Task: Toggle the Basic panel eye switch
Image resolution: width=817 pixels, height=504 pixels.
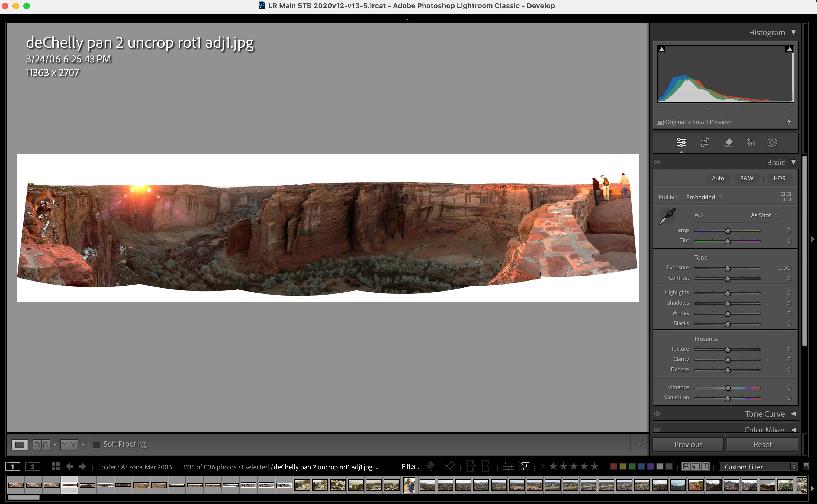Action: 657,162
